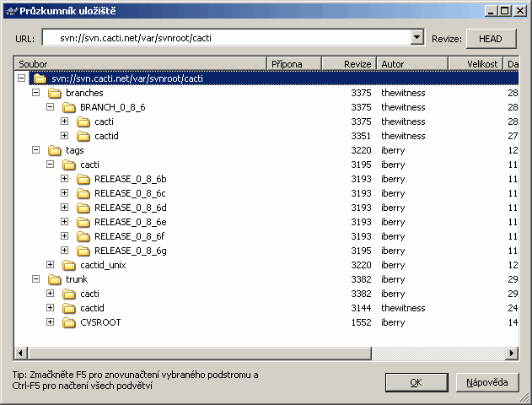Click the RELEASE_0_8_6g folder icon
This screenshot has width=532, height=405.
[x=83, y=251]
